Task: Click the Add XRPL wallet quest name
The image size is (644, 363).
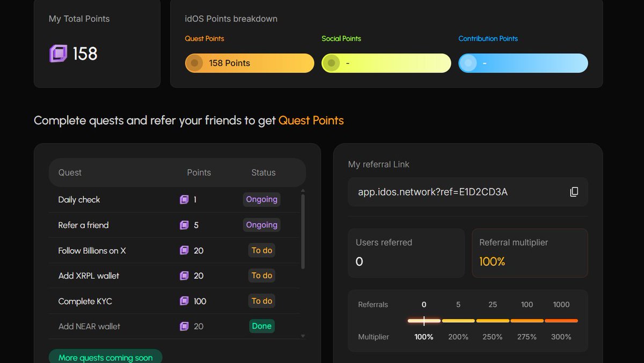Action: (89, 275)
